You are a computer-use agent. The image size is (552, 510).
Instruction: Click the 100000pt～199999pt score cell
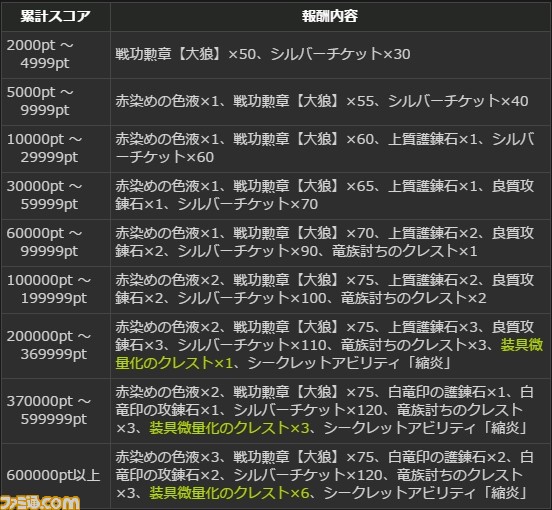click(x=56, y=290)
